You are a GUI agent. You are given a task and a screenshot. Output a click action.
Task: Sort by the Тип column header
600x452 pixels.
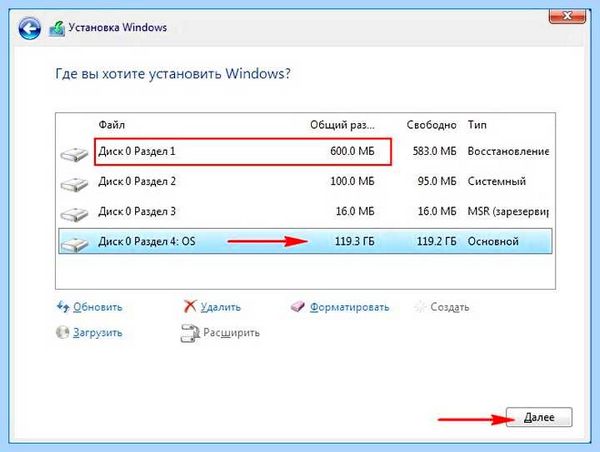477,125
